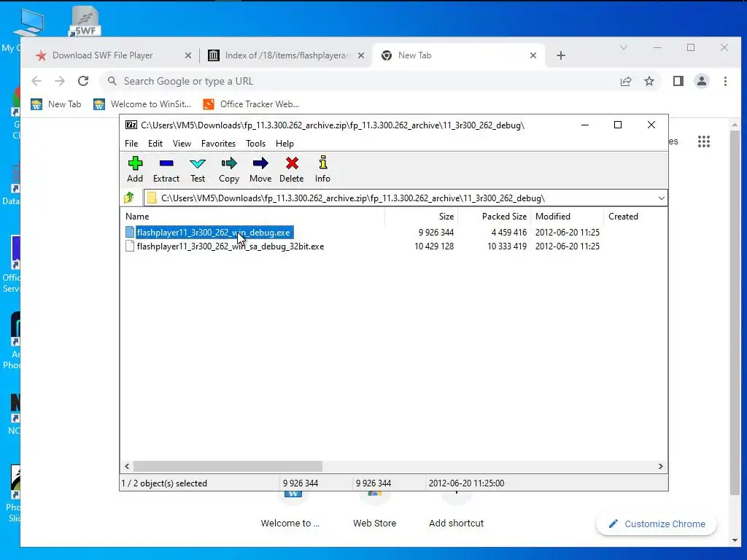Screen dimensions: 747x560
Task: Click Chrome page vertical scrollbar
Action: 735,312
